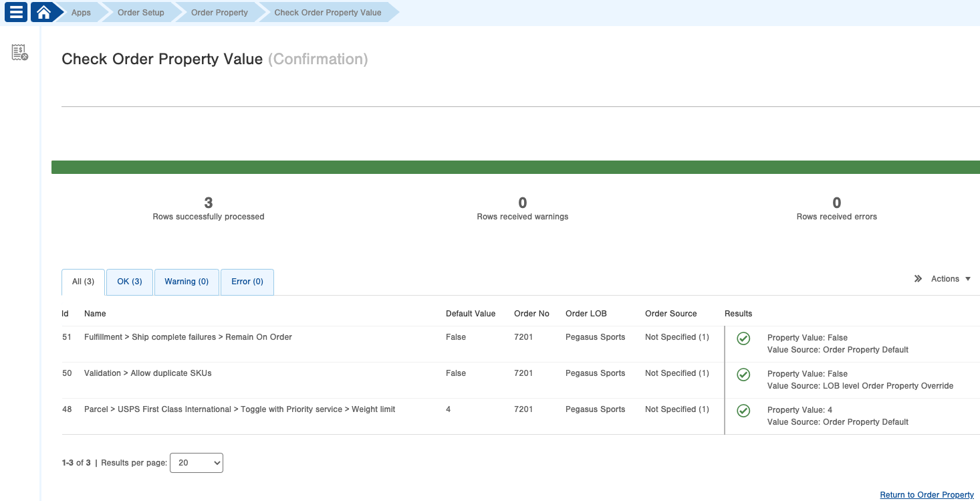Open the order receipt sidebar icon
Viewport: 980px width, 501px height.
pos(20,52)
